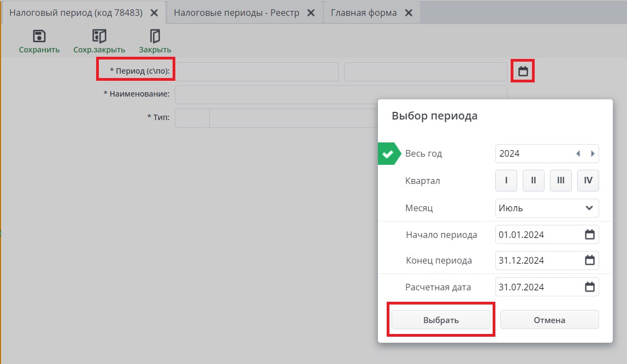This screenshot has width=627, height=364.
Task: Click the Закрыть door icon in toolbar
Action: (x=155, y=37)
